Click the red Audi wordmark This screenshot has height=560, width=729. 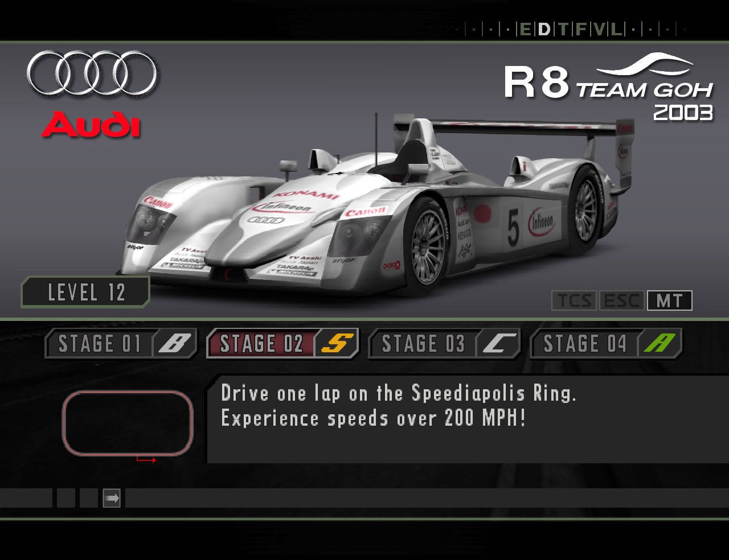91,125
